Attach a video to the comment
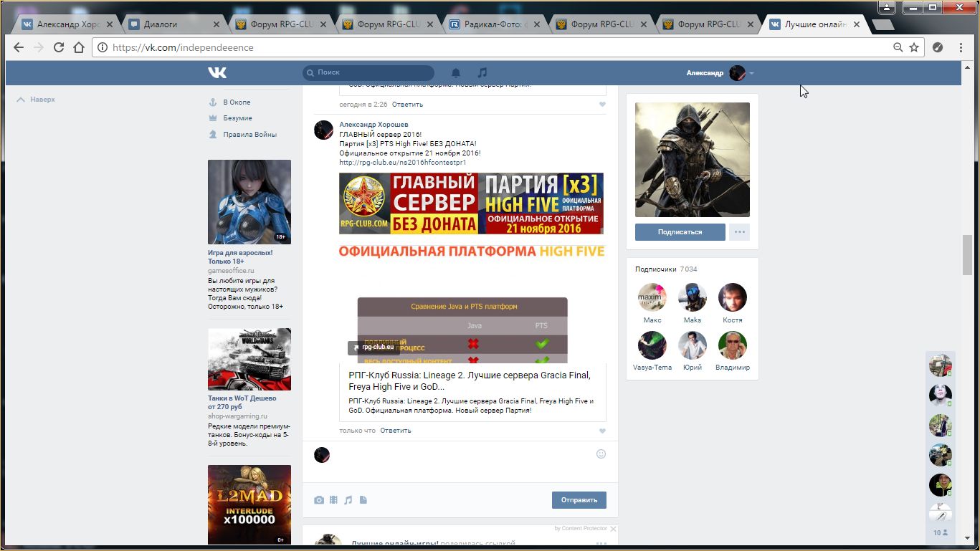Viewport: 980px width, 551px height. pos(333,500)
